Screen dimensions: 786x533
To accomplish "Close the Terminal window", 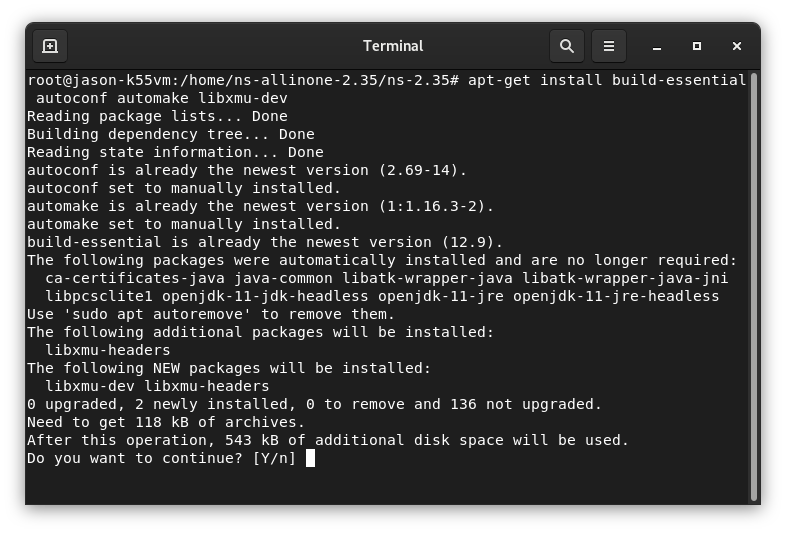I will click(x=736, y=46).
